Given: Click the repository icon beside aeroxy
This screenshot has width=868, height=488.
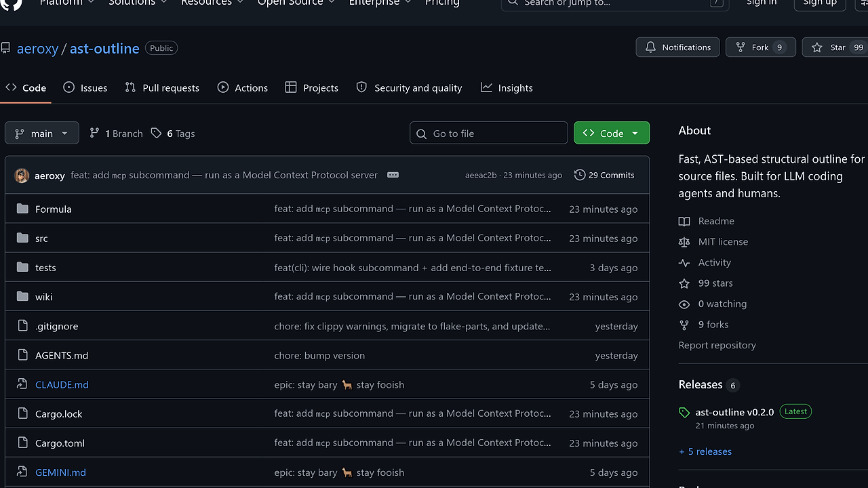Looking at the screenshot, I should pyautogui.click(x=5, y=48).
